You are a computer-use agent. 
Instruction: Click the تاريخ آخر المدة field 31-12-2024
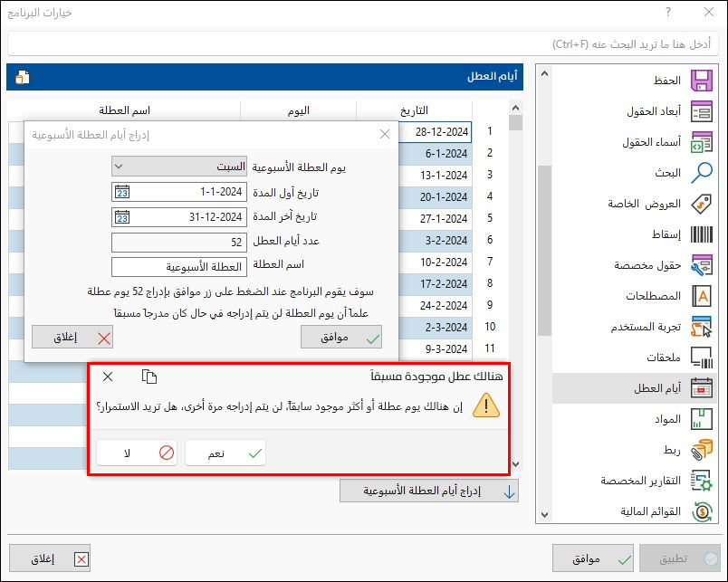point(178,217)
